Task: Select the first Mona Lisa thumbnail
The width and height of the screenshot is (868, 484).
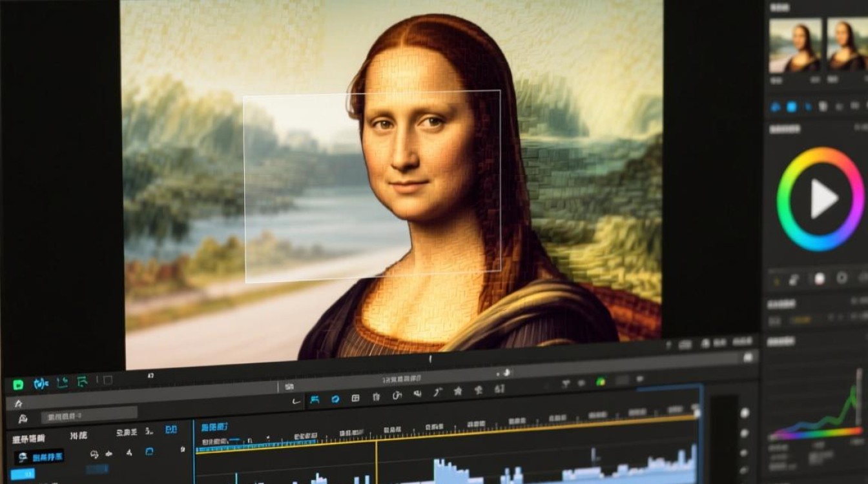Action: tap(795, 45)
